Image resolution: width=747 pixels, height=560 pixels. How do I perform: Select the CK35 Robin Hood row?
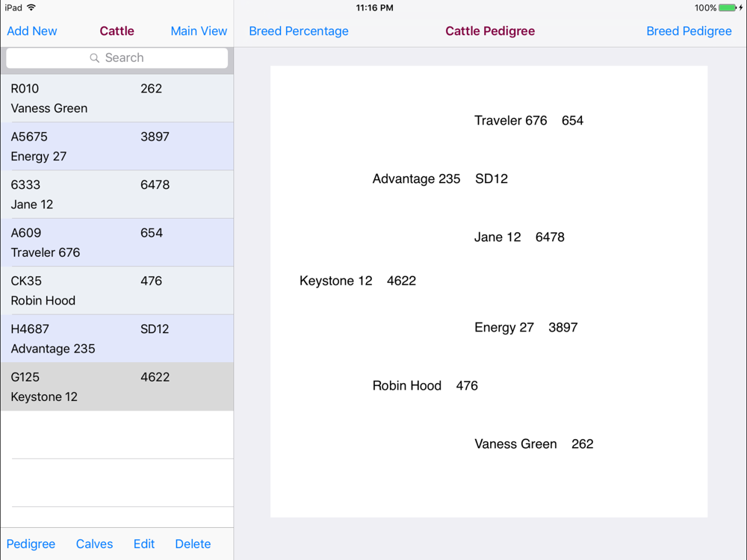coord(117,290)
